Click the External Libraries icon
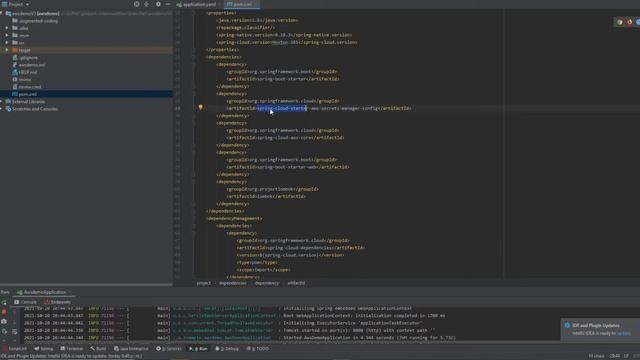 tap(8, 102)
